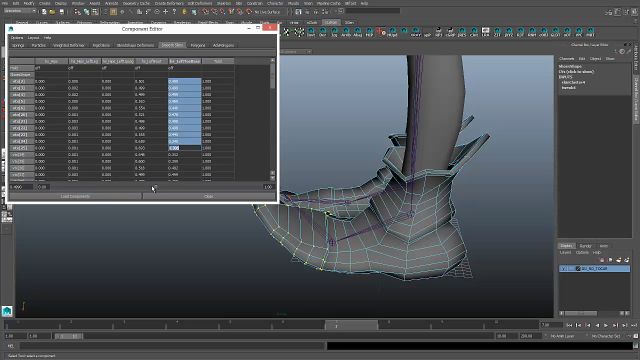Image resolution: width=640 pixels, height=360 pixels.
Task: Click the selected highlighted mask icon in status line
Action: click(x=113, y=12)
